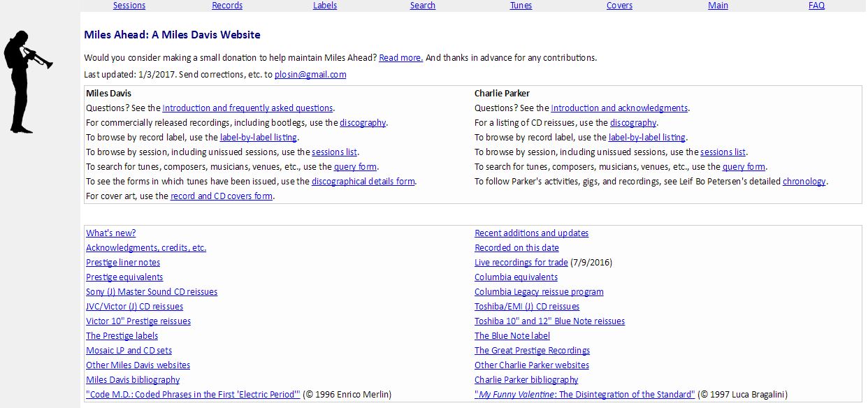
Task: Open 'Prestige equivalents' link
Action: click(x=124, y=277)
